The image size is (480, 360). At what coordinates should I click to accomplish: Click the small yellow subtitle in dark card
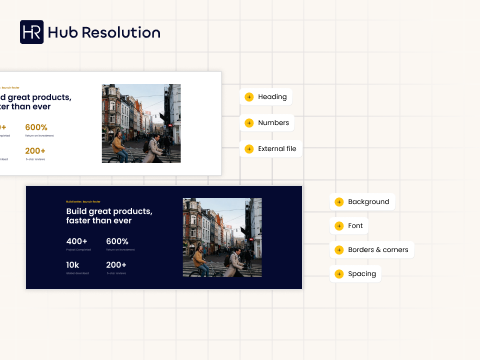click(x=83, y=202)
